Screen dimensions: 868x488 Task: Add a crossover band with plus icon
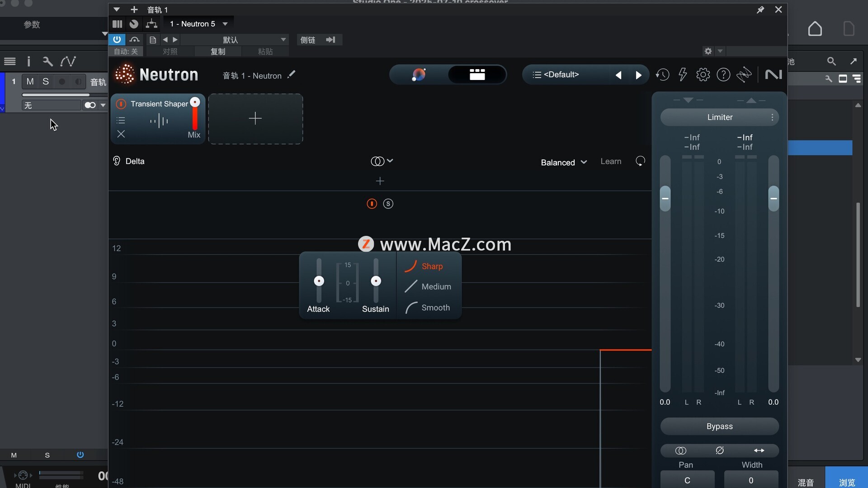pyautogui.click(x=380, y=181)
